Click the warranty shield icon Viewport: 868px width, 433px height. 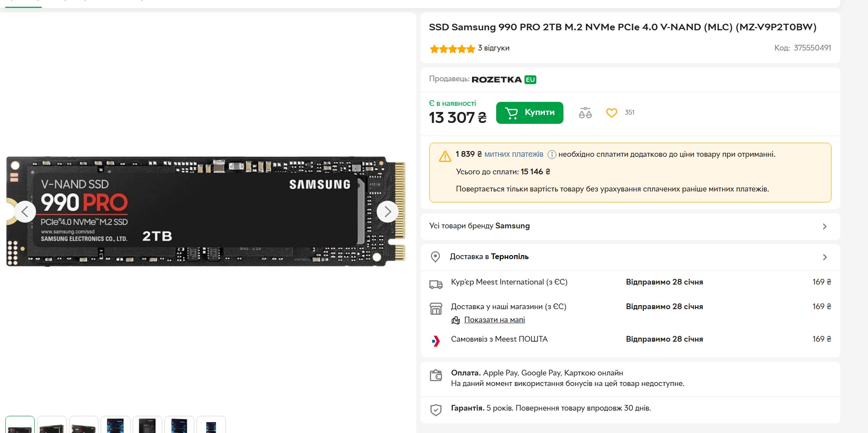tap(436, 410)
